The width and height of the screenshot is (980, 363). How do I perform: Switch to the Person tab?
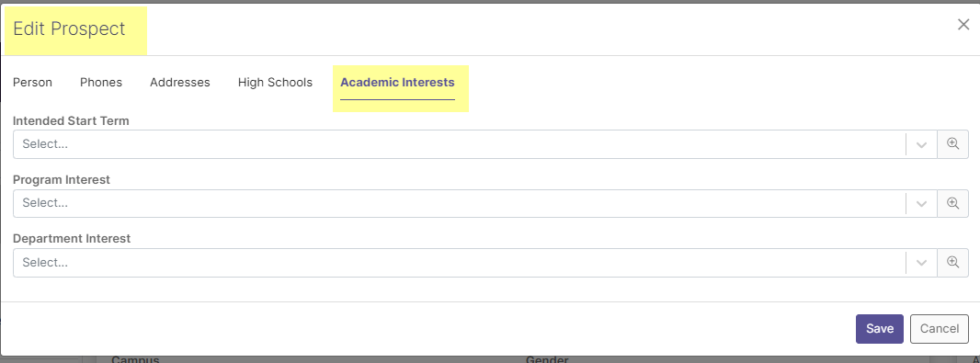click(x=32, y=83)
